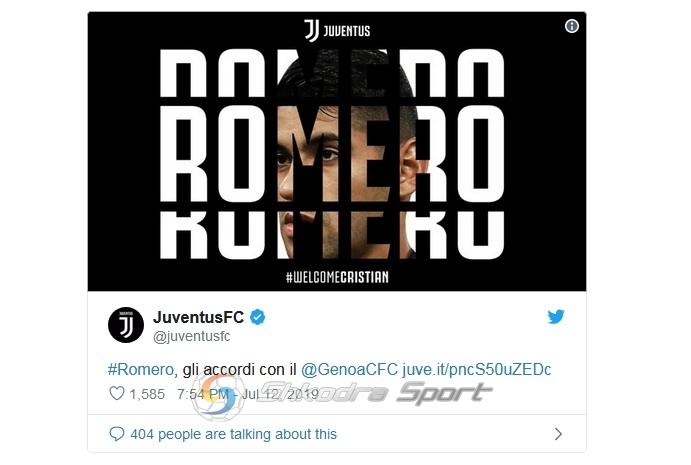Viewport: 691px width, 465px height.
Task: Click the Juventus logo atop the image
Action: pos(337,30)
